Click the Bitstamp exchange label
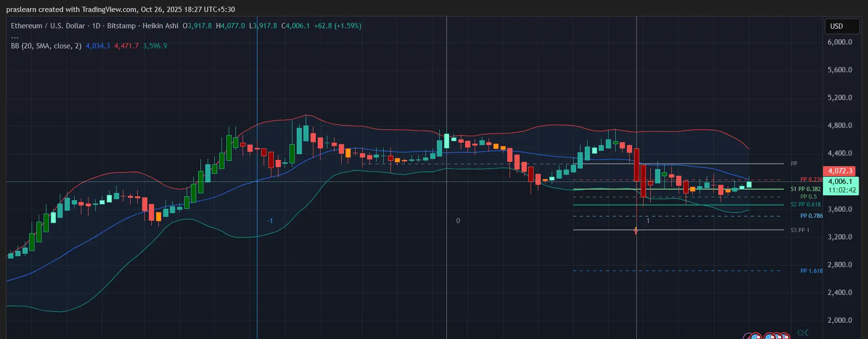Image resolution: width=868 pixels, height=339 pixels. 121,26
